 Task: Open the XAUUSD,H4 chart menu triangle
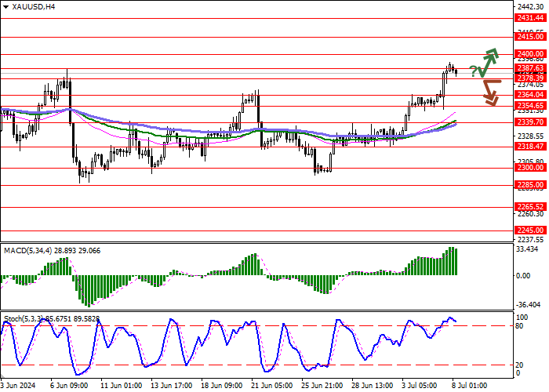tap(5, 7)
